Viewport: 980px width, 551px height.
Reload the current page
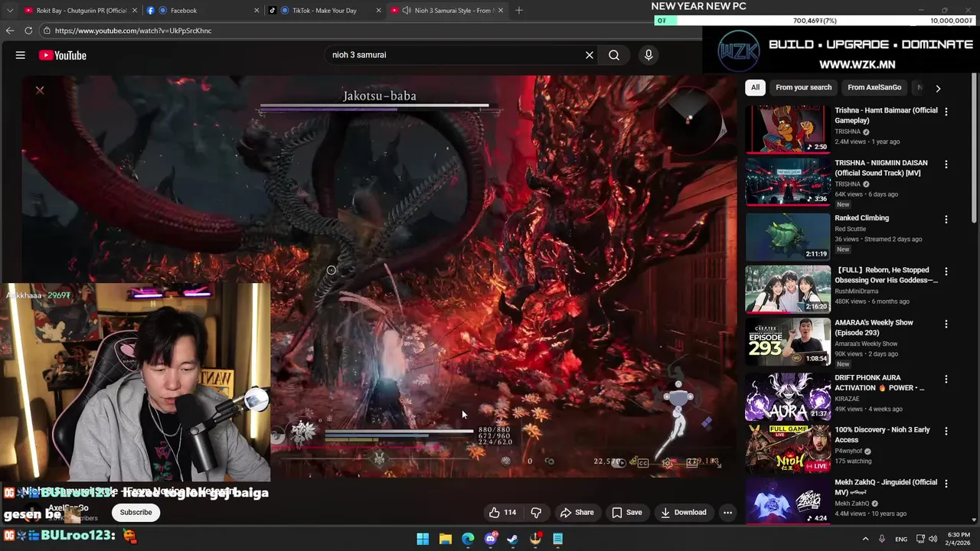(28, 31)
